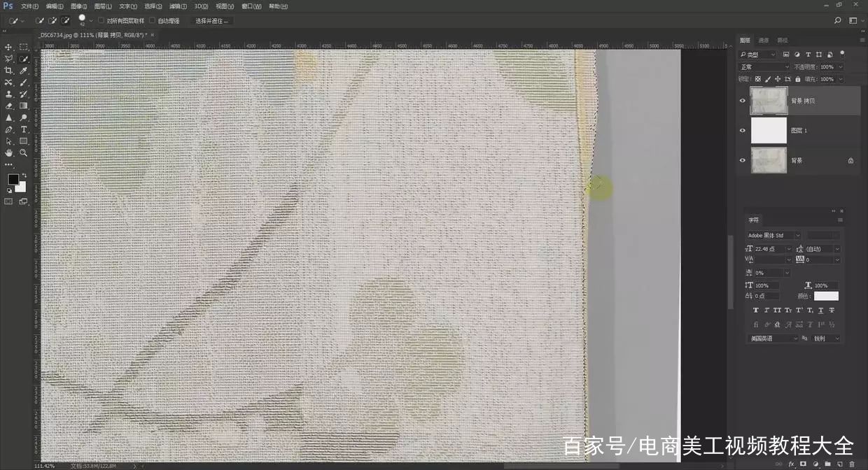Toggle Quick Mask mode icon

click(8, 201)
